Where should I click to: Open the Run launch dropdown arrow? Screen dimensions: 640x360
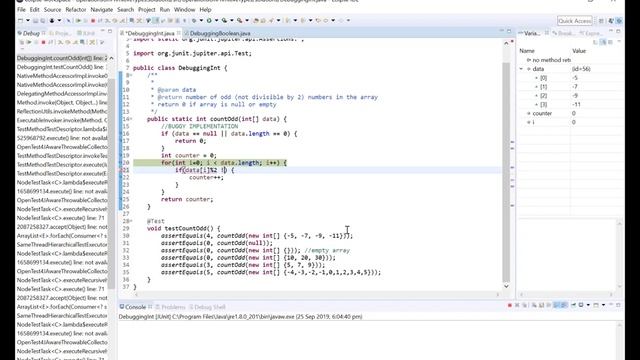click(x=216, y=20)
